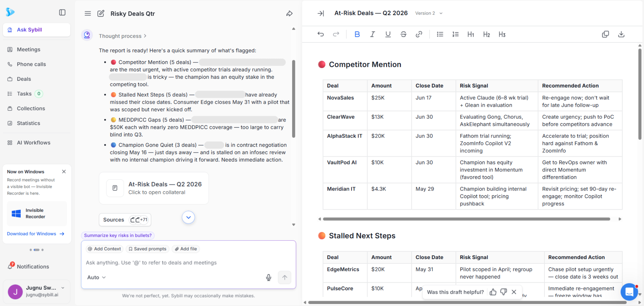Share the Risky Deals Qtr chat
Viewport: 644px width, 306px height.
click(x=289, y=13)
